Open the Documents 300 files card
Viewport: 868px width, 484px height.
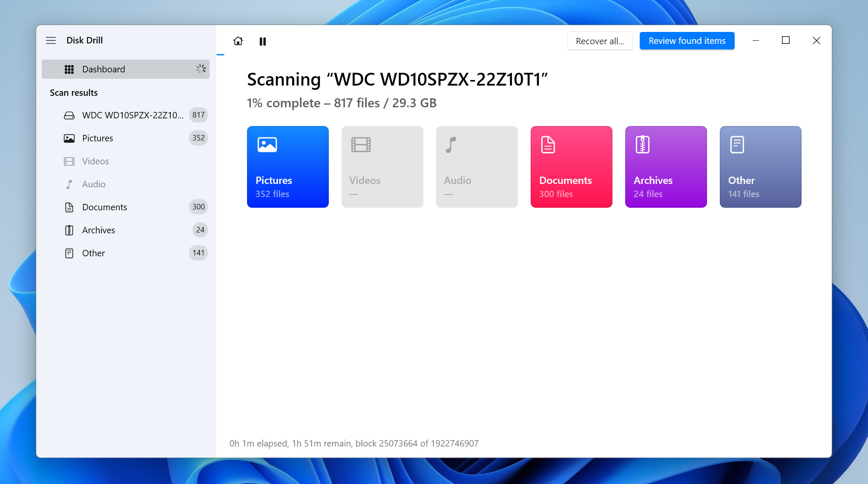coord(572,167)
